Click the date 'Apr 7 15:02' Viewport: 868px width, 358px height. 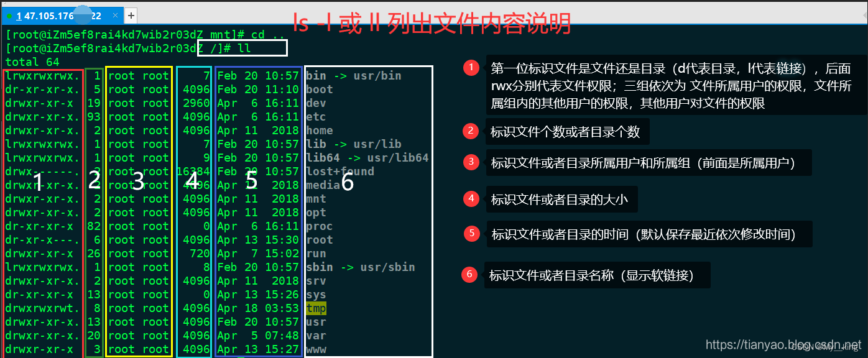[x=258, y=254]
